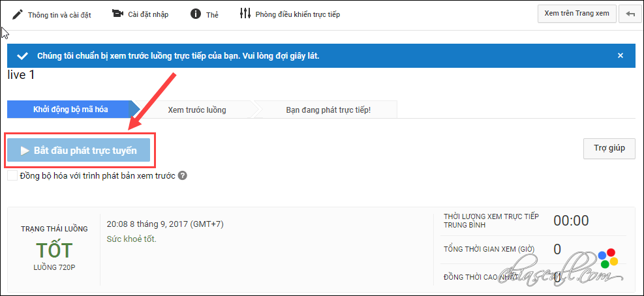Image resolution: width=644 pixels, height=296 pixels.
Task: Click the 'TRẠNG THÁI LUỒNG' heading
Action: click(x=54, y=229)
